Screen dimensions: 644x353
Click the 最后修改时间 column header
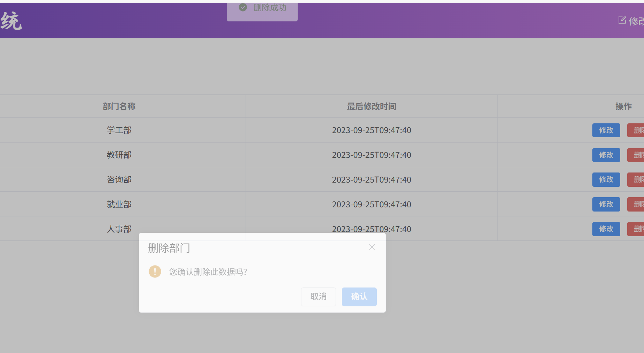click(372, 106)
